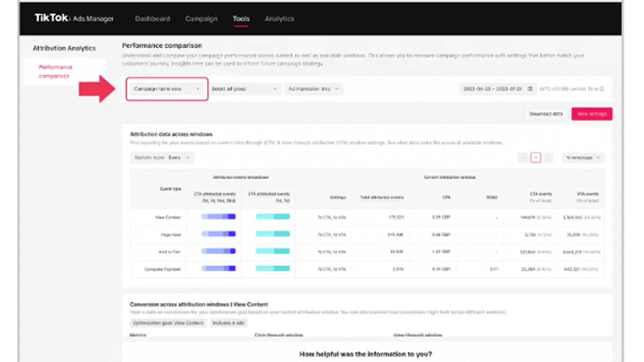Click the CTA attributed events column header

pos(214,197)
